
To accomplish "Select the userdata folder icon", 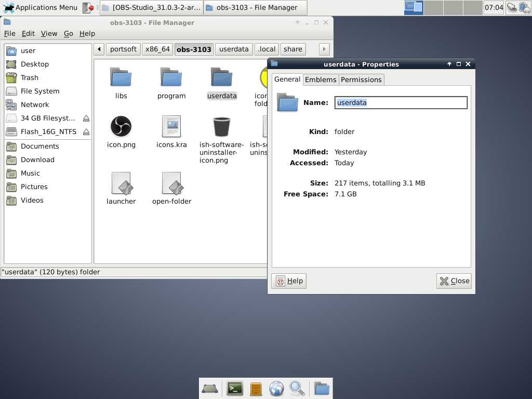I will 221,77.
